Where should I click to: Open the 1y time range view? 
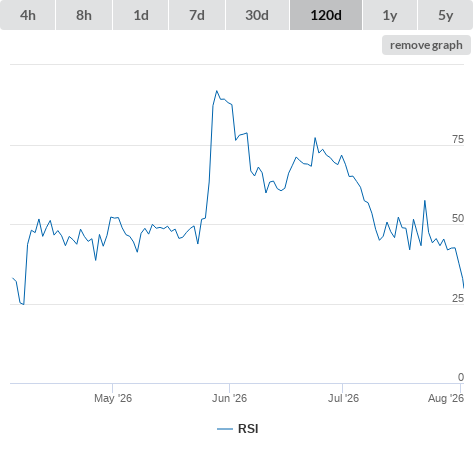(390, 15)
